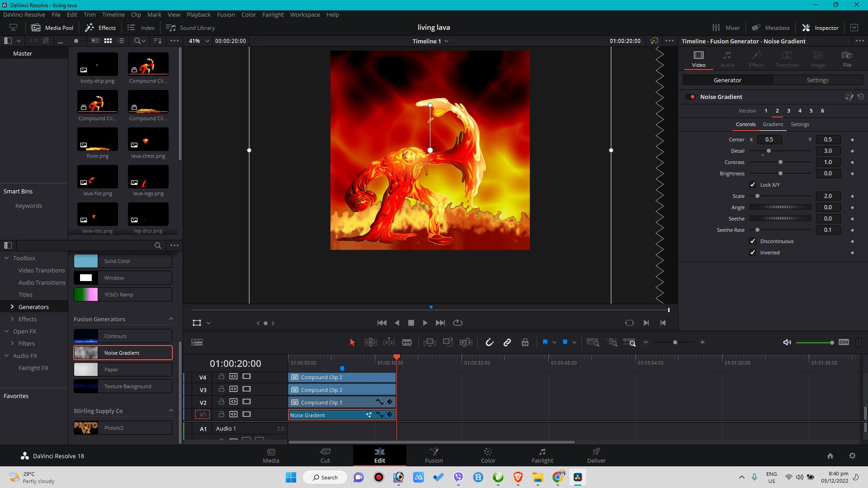Toggle auto track selector on V2

[233, 402]
